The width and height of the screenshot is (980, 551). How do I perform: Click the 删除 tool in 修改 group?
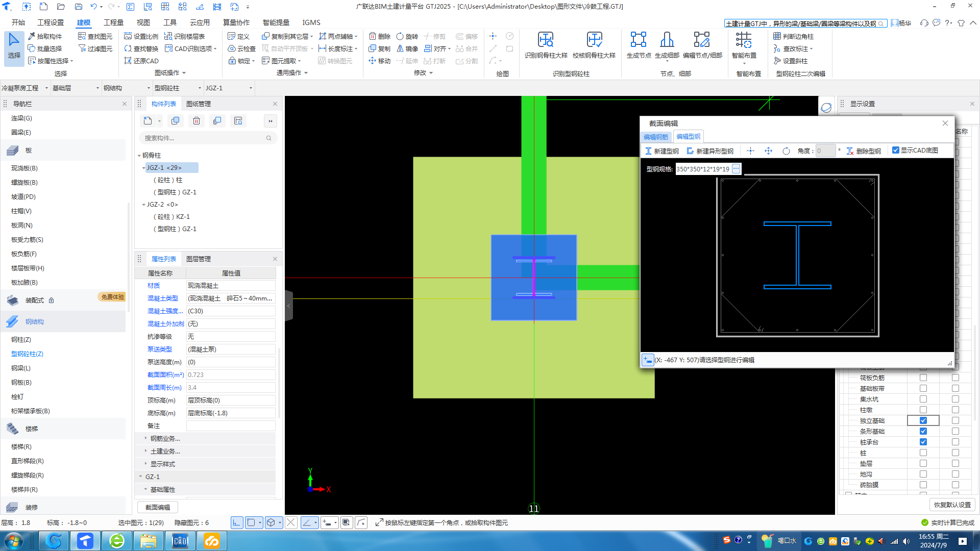[380, 36]
